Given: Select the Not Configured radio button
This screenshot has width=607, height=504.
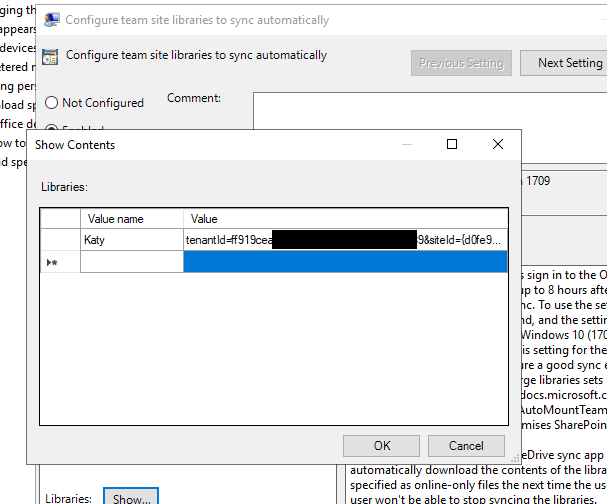Looking at the screenshot, I should pyautogui.click(x=51, y=103).
